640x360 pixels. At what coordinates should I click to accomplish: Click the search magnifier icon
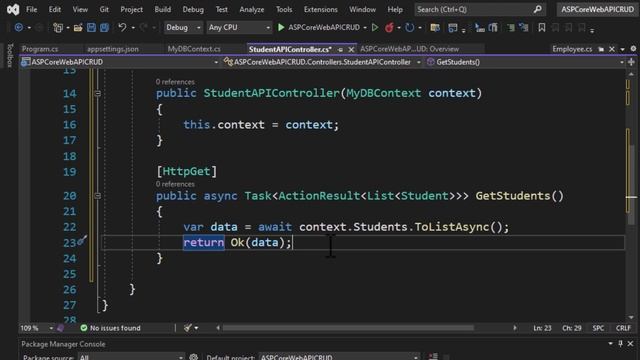538,9
